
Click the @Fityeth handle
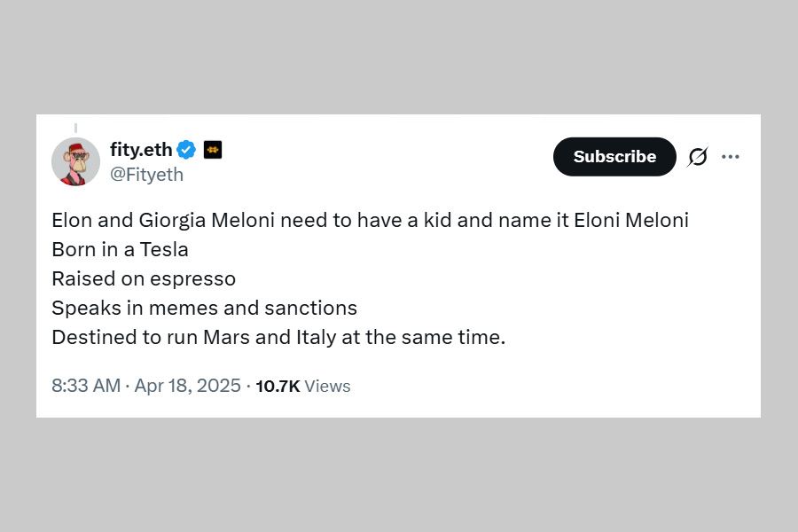coord(146,175)
